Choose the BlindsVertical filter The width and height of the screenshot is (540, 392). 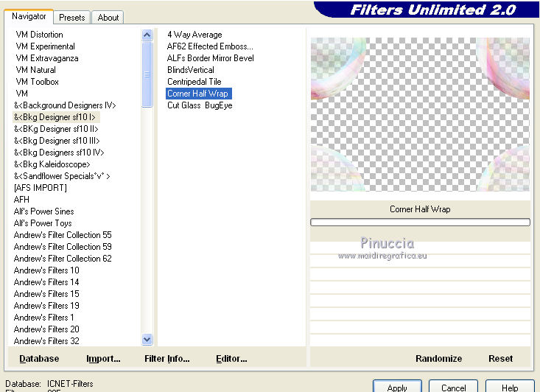pyautogui.click(x=191, y=70)
